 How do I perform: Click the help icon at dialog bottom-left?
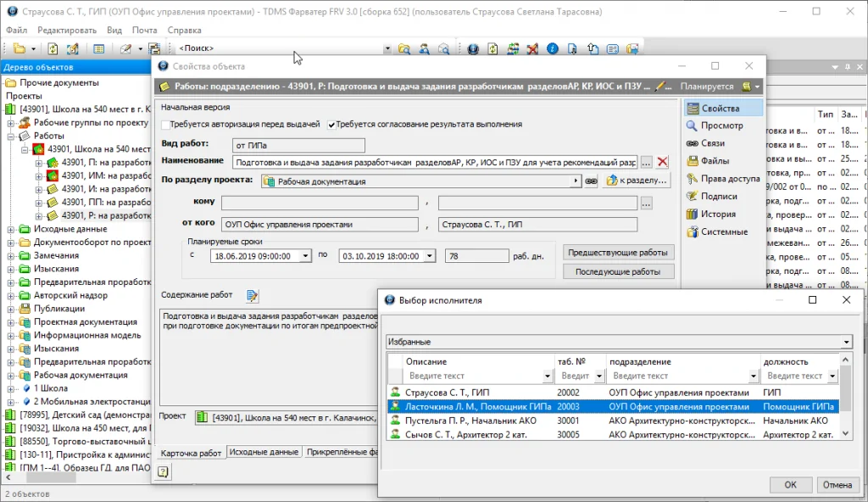[164, 472]
